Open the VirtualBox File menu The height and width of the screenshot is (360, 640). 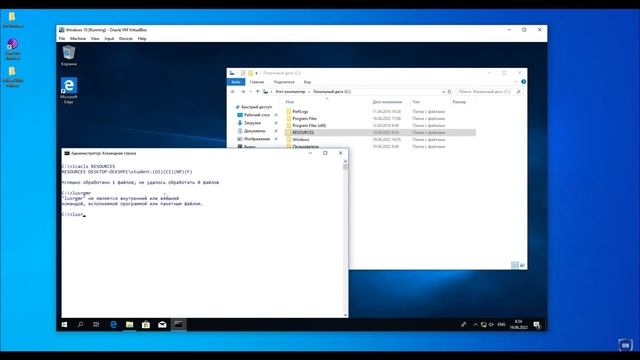pos(62,38)
